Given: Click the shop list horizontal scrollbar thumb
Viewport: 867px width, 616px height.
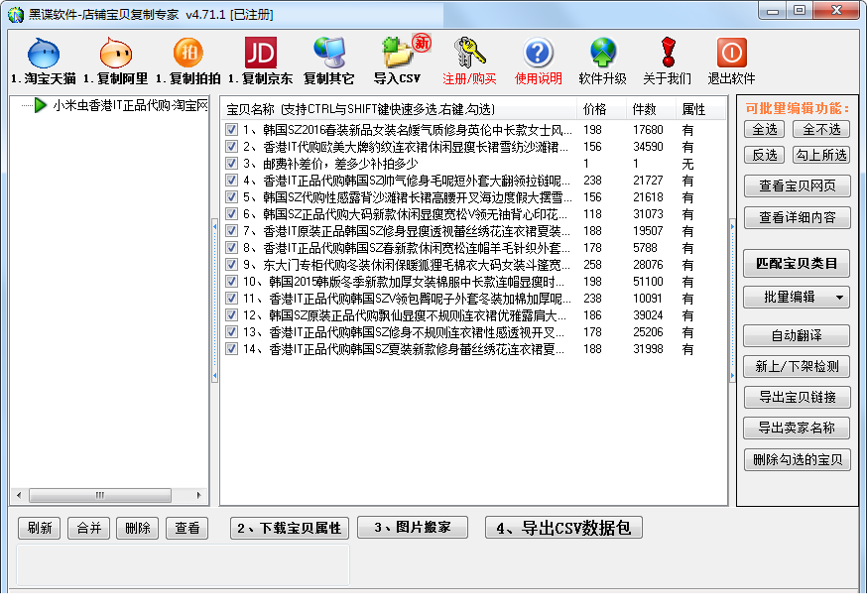Looking at the screenshot, I should point(99,495).
